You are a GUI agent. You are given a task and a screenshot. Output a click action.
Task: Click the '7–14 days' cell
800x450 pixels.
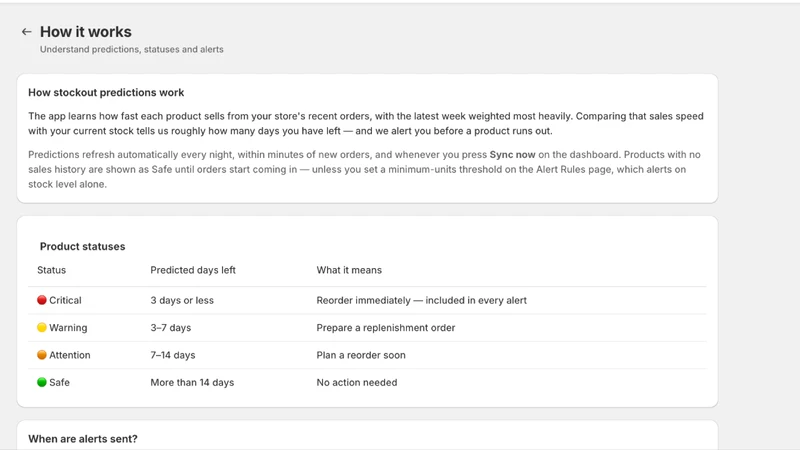pyautogui.click(x=172, y=355)
